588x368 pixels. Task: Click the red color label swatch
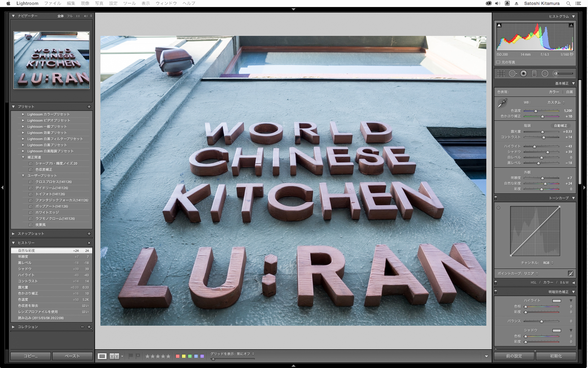click(x=178, y=356)
